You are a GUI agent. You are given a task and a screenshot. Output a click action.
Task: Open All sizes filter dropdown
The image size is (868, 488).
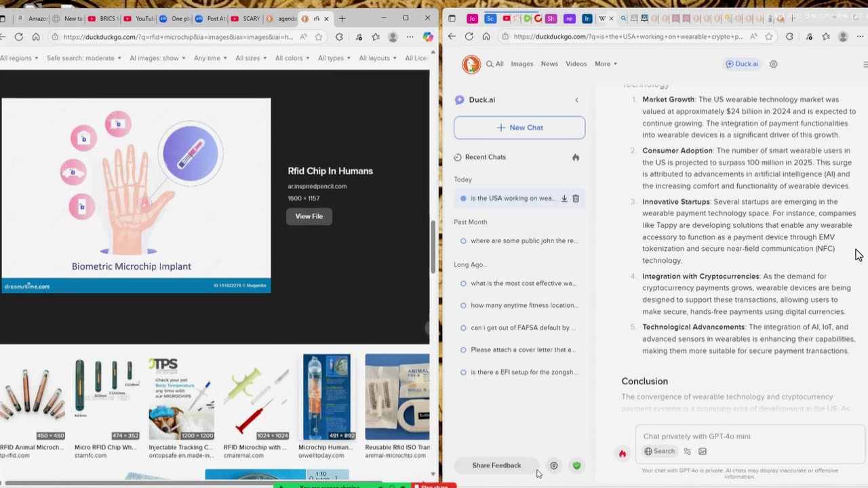(251, 58)
